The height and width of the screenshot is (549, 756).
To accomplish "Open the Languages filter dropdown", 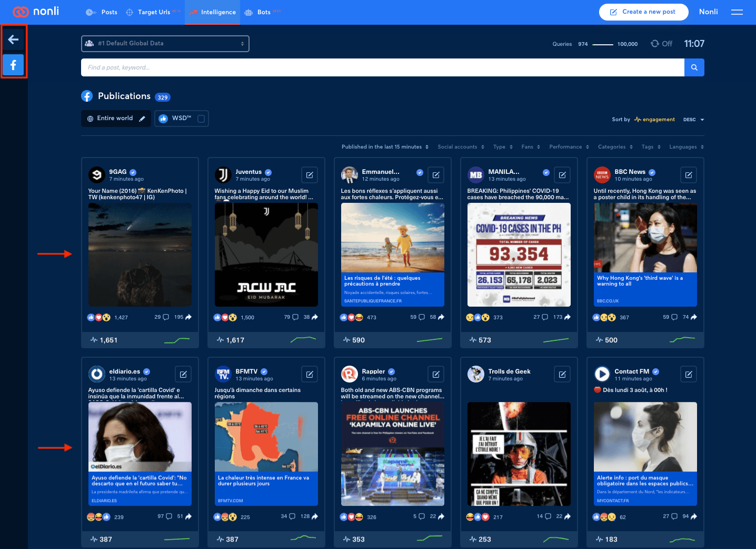I will pyautogui.click(x=687, y=147).
